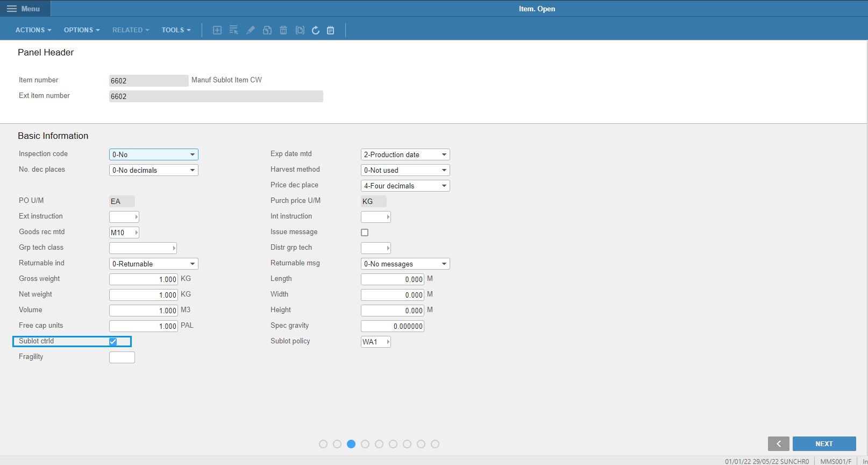Uncheck the Sublot ctrld checkbox
Screen dimensions: 868x465
click(113, 341)
